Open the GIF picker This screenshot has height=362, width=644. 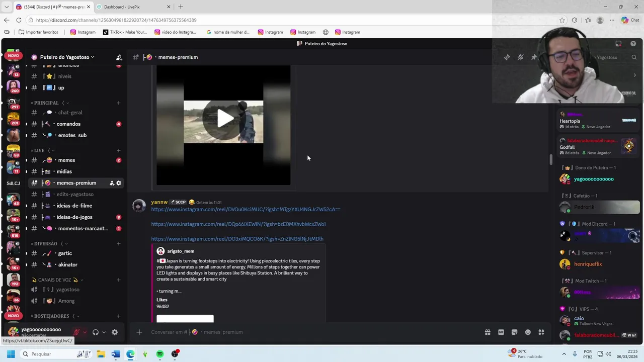501,332
